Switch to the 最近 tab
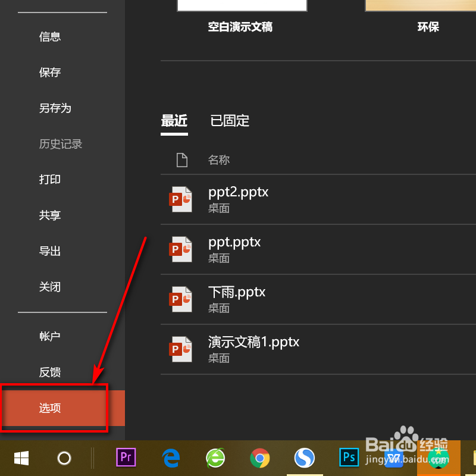476x476 pixels. tap(174, 121)
